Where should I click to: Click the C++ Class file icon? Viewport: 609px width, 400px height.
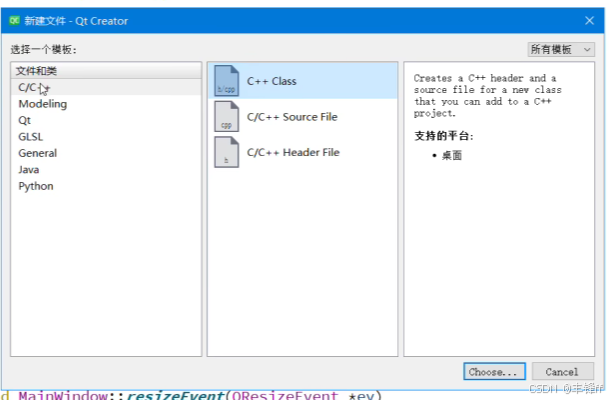click(226, 81)
